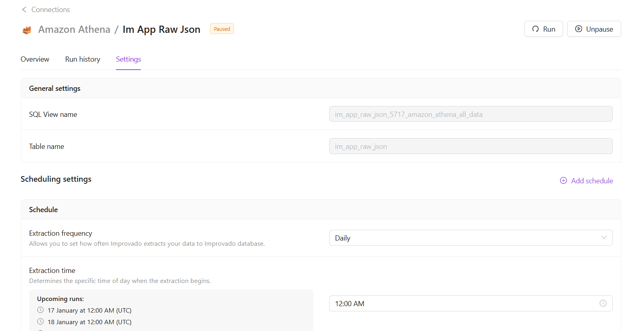Open the Amazon Athena breadcrumb
The width and height of the screenshot is (644, 331).
click(74, 30)
